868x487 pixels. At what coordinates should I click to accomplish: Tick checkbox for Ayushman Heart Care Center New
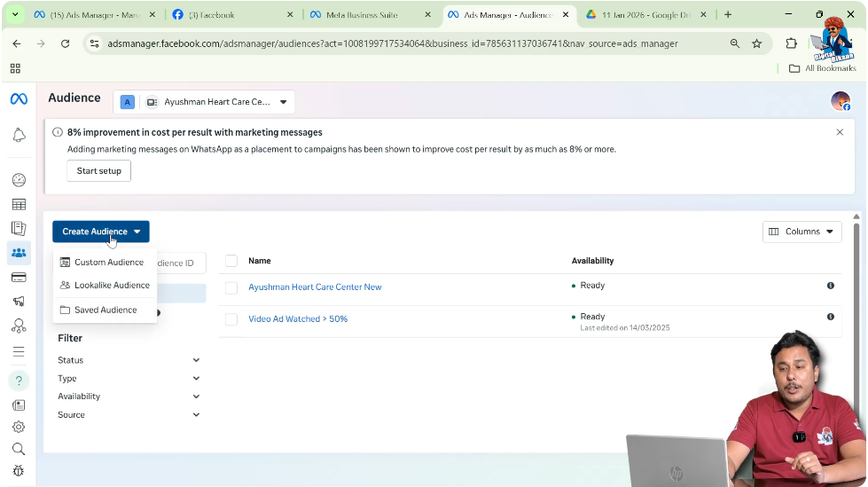231,287
